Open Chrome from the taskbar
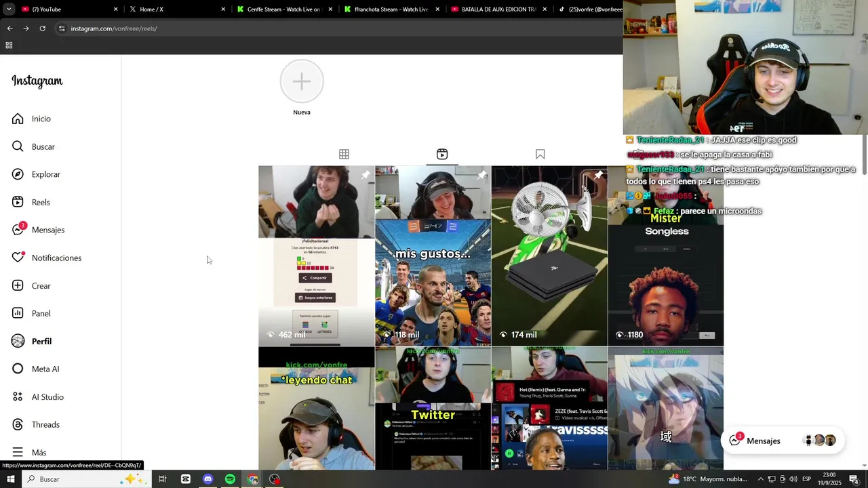Image resolution: width=868 pixels, height=488 pixels. tap(253, 479)
